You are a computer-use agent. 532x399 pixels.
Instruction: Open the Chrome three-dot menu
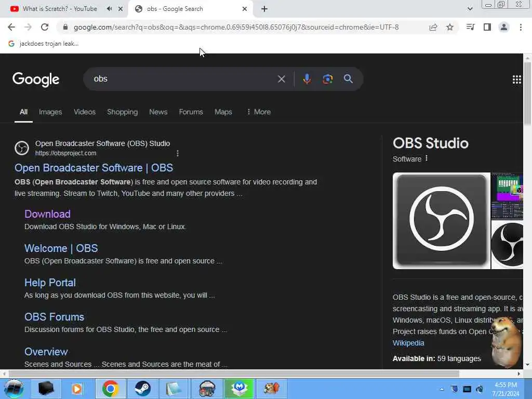(521, 27)
